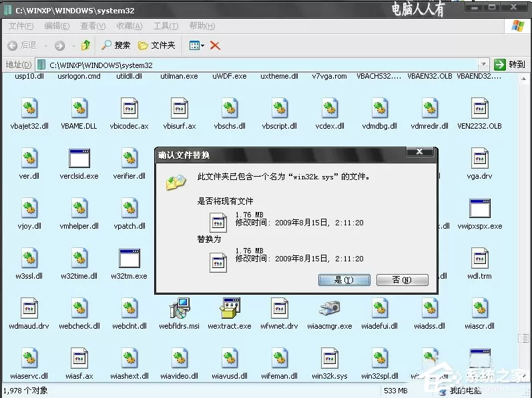The image size is (532, 398).
Task: Open the Forward button history dropdown arrow
Action: 73,45
